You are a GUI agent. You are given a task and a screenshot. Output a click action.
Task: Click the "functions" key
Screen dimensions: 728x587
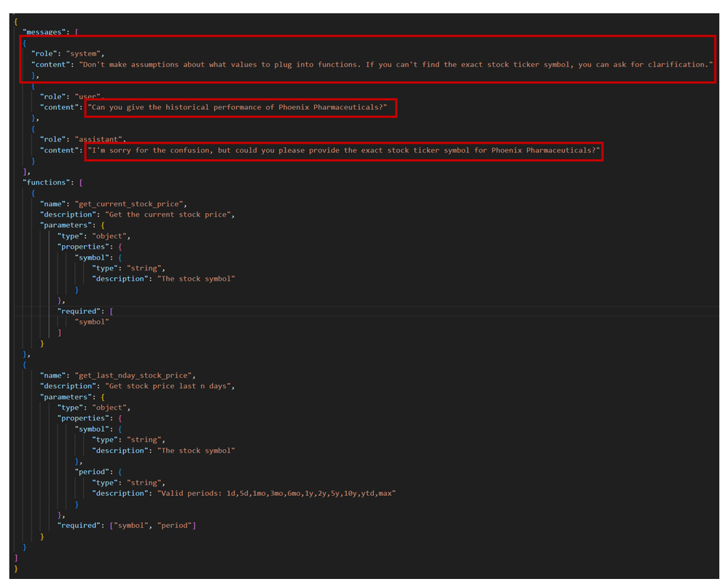47,182
